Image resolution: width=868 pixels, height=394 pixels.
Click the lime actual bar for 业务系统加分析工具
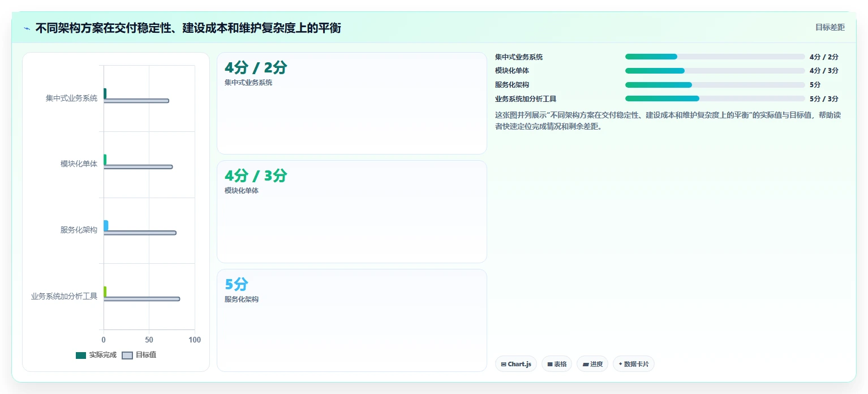105,292
